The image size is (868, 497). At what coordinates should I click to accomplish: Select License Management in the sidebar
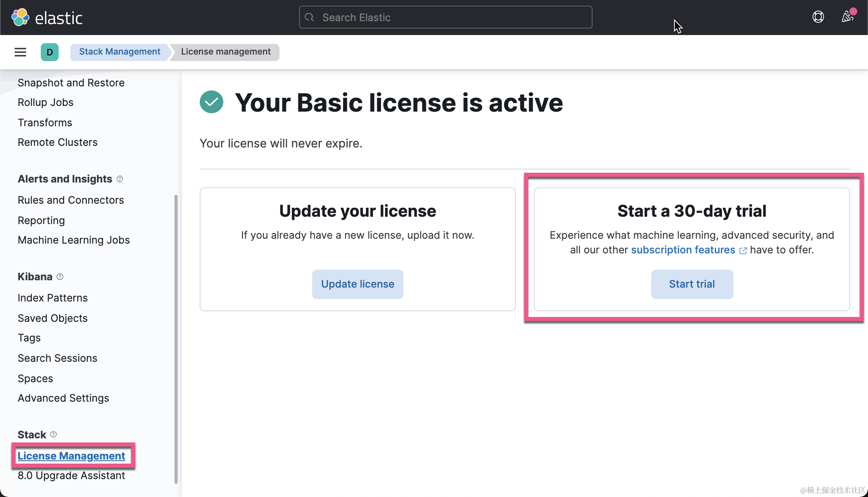pos(72,456)
